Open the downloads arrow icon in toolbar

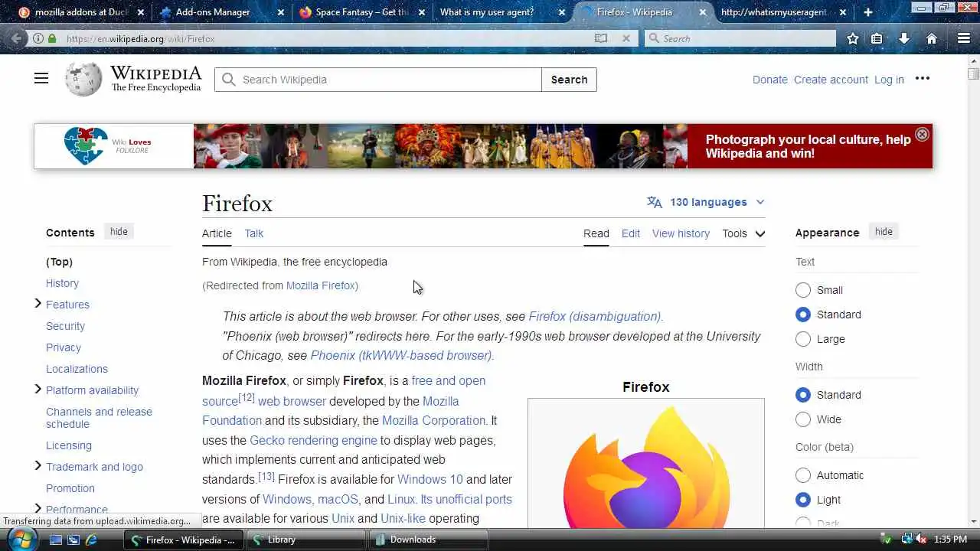tap(903, 38)
